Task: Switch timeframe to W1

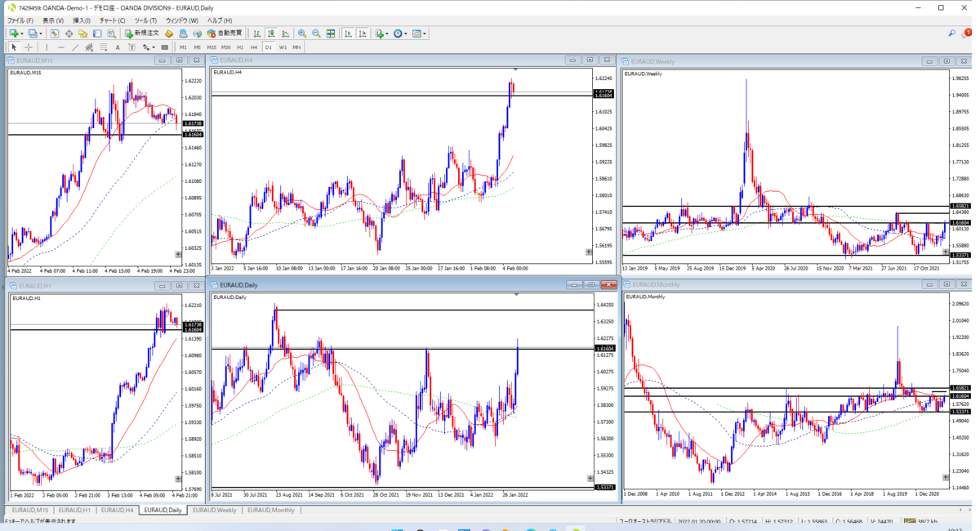Action: point(283,47)
